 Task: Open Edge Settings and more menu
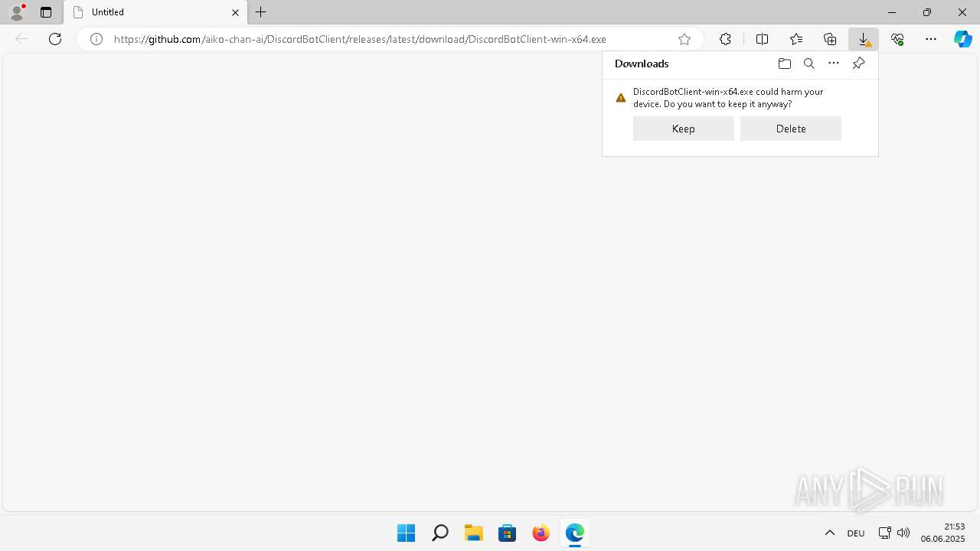click(x=931, y=39)
